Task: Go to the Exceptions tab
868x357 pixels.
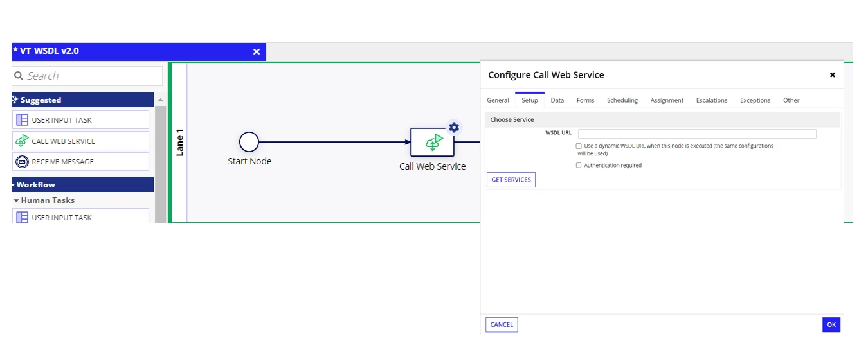Action: tap(755, 100)
